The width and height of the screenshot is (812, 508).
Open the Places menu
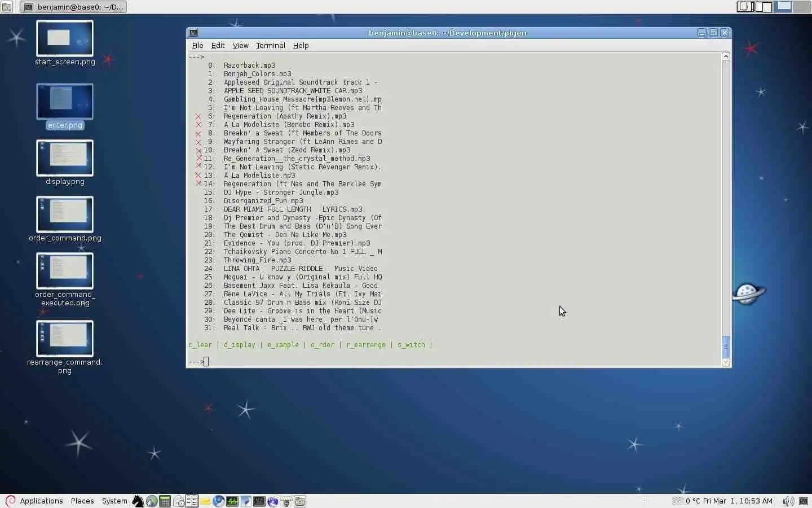click(82, 501)
